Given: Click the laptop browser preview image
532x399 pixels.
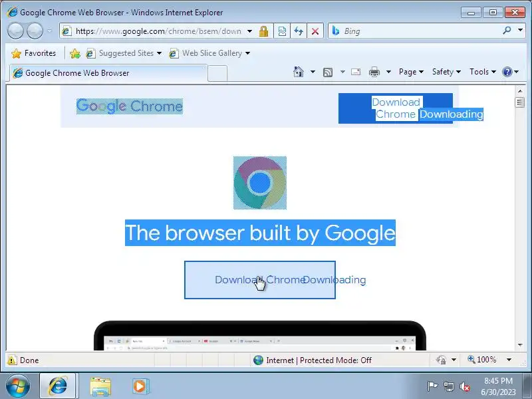Looking at the screenshot, I should pos(260,335).
